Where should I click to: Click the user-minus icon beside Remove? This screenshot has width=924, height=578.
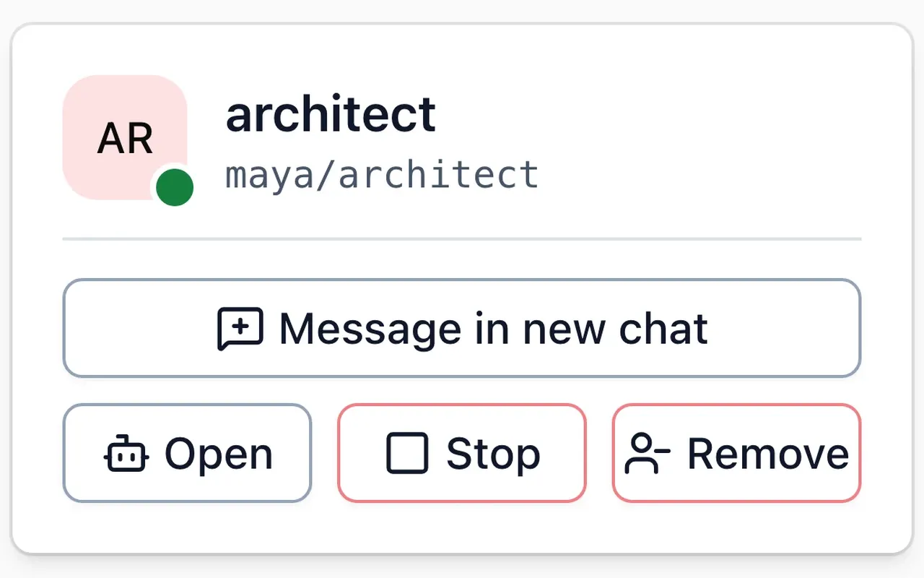[648, 454]
